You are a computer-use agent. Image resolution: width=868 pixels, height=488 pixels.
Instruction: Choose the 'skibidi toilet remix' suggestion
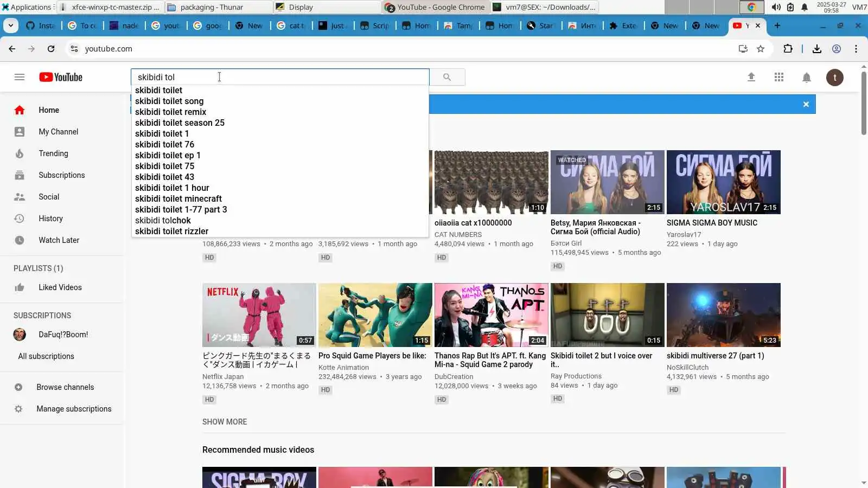[x=280, y=112]
